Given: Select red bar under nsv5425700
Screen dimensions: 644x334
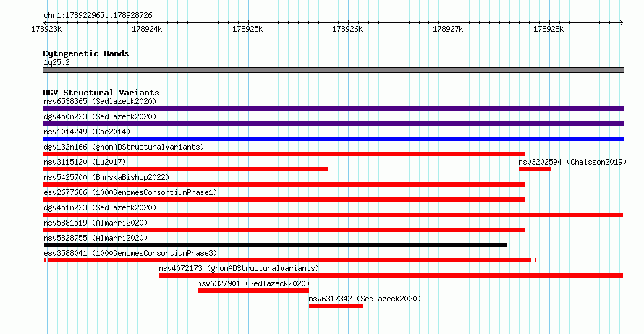Looking at the screenshot, I should [284, 184].
